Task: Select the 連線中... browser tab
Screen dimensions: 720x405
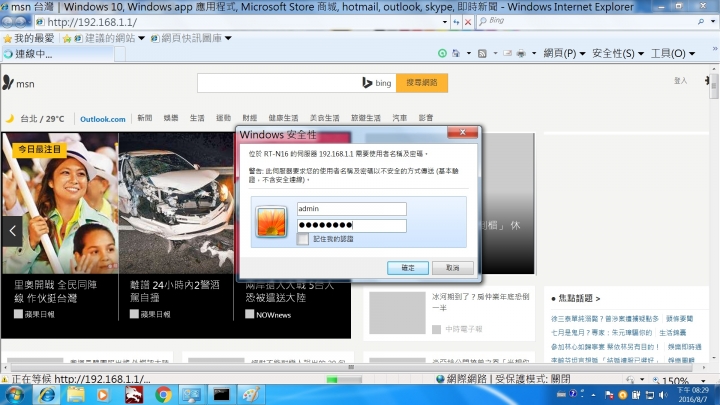Action: (x=57, y=54)
